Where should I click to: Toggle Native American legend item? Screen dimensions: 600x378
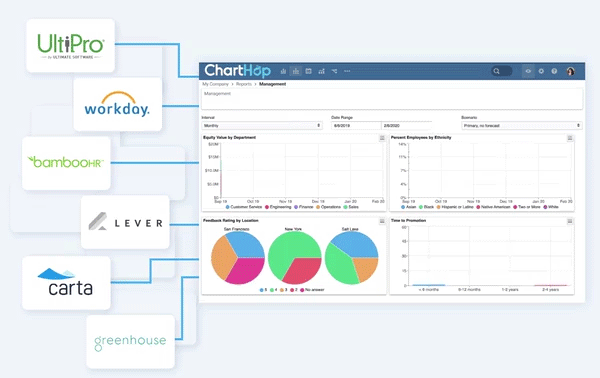pyautogui.click(x=493, y=207)
